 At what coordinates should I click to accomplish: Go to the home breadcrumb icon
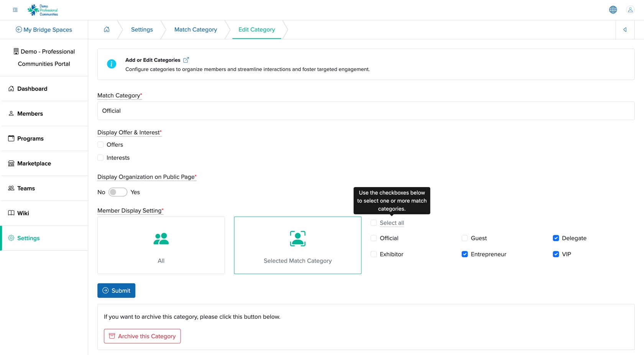click(107, 30)
